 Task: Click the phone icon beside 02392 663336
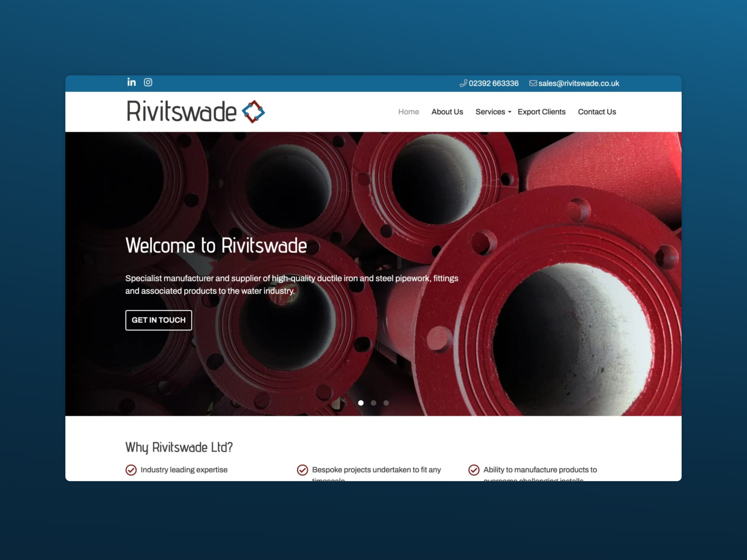click(x=463, y=83)
